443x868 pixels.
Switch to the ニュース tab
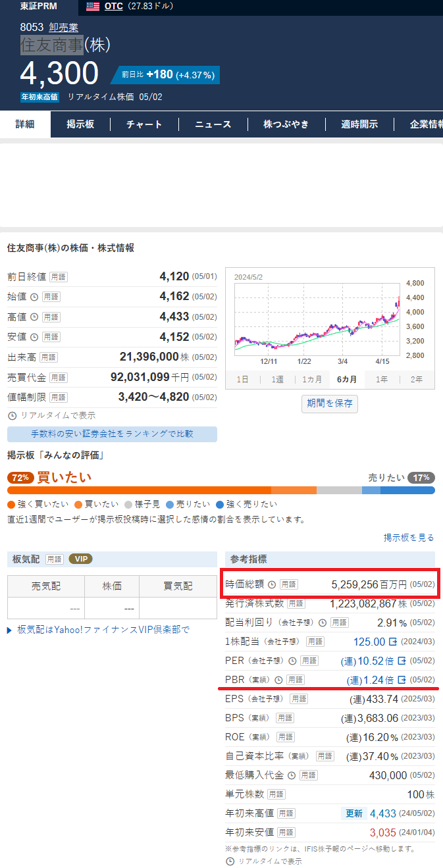(213, 124)
